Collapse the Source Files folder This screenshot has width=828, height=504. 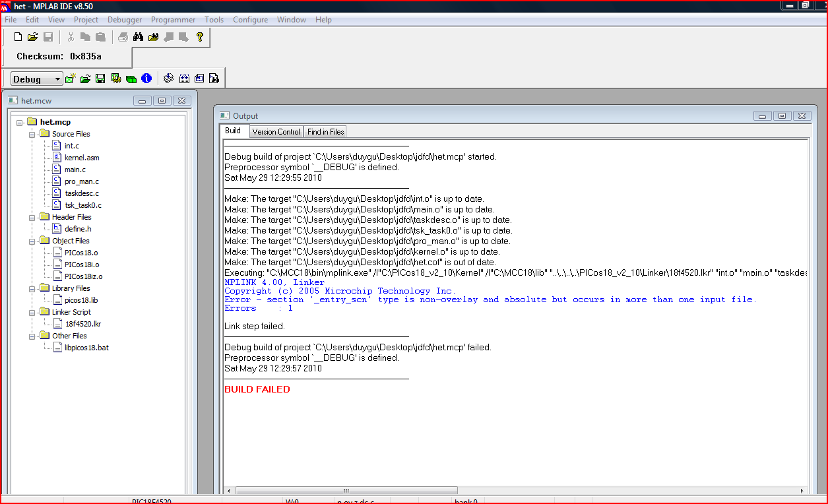click(32, 134)
